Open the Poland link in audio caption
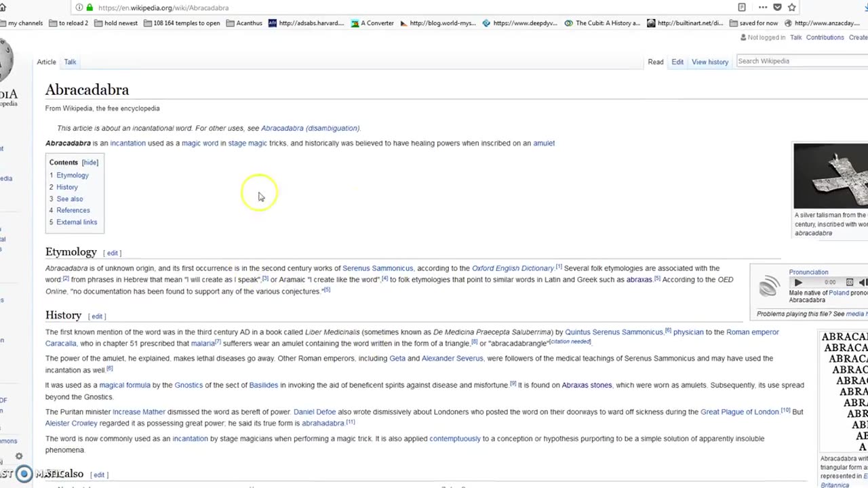This screenshot has width=868, height=488. pos(839,293)
